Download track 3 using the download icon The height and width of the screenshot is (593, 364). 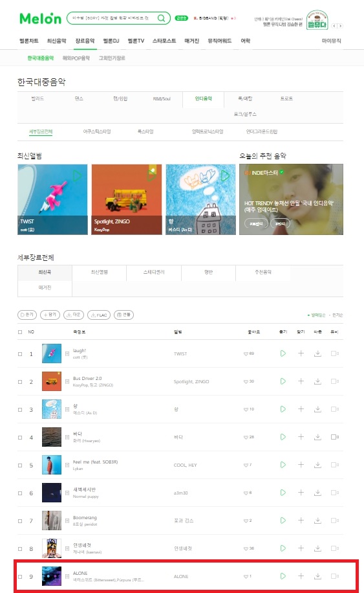click(x=318, y=409)
